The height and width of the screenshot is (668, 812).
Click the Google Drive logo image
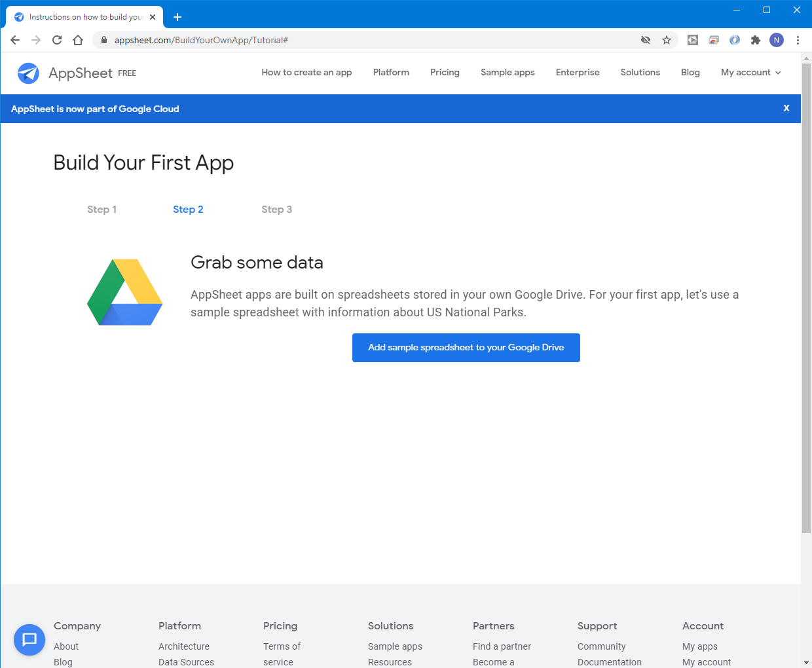pos(125,292)
